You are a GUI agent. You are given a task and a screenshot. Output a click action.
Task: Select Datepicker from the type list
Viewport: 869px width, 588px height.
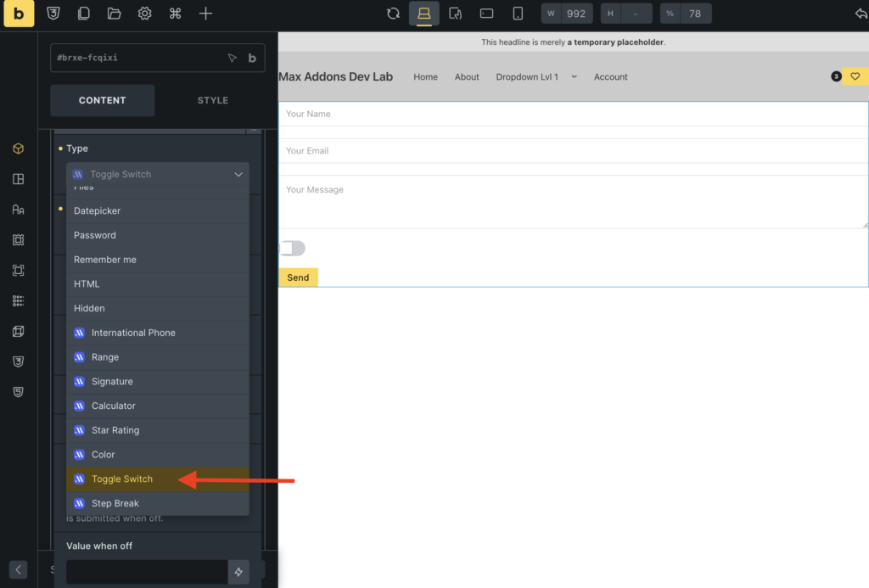pyautogui.click(x=157, y=210)
